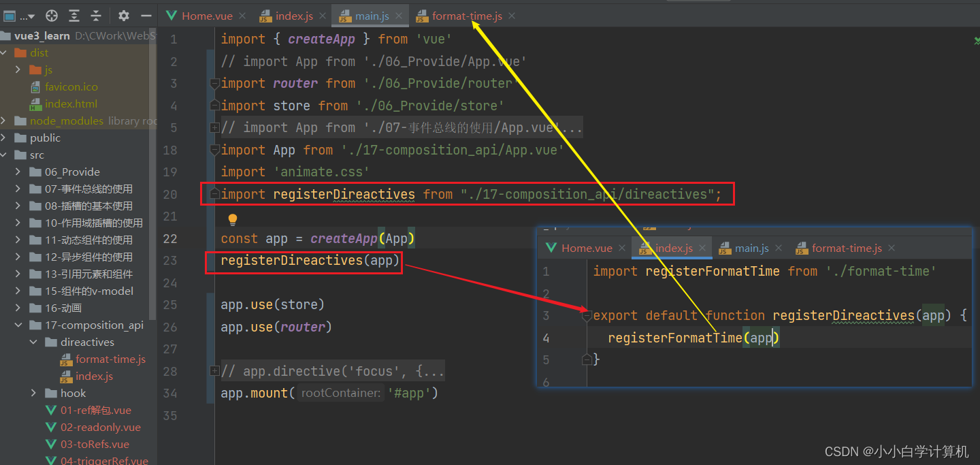Close the main.js tab in main editor
The image size is (980, 465).
pos(399,16)
